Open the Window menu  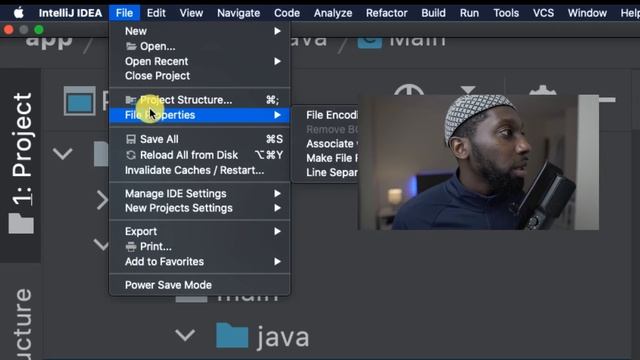[x=587, y=13]
